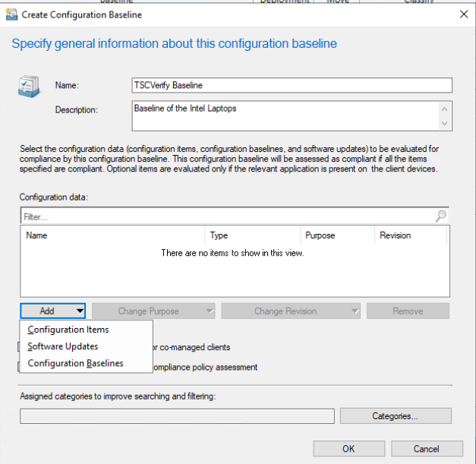476x464 pixels.
Task: Click the 'Description:' label
Action: 77,109
